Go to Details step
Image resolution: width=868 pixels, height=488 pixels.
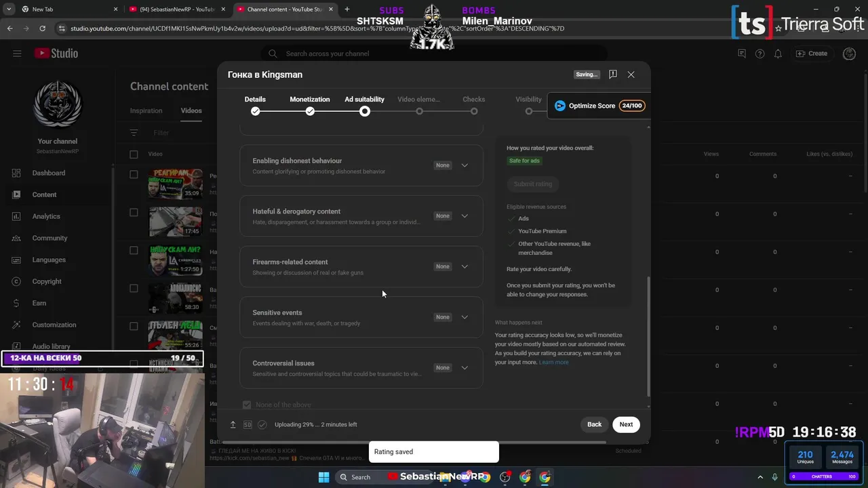coord(255,105)
